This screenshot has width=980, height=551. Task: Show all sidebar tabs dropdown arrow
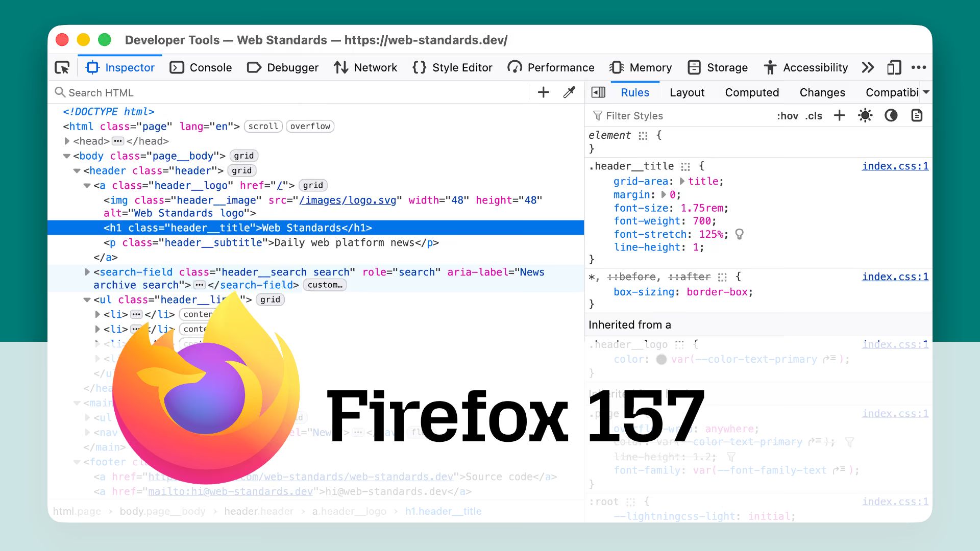point(926,92)
